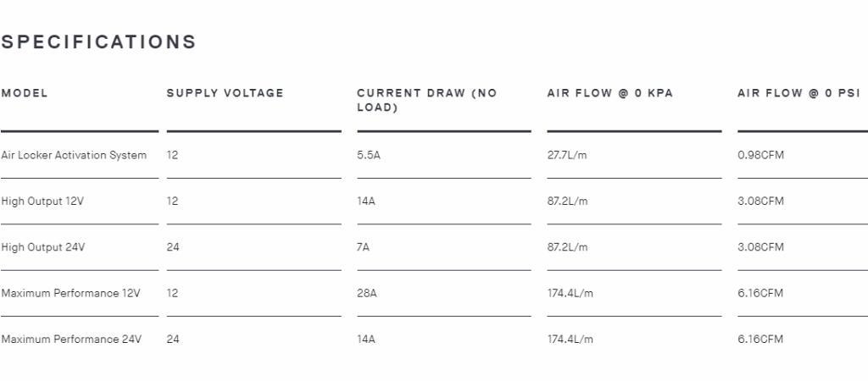Click the SPECIFICATIONS heading
Screen dimensions: 868x381
click(98, 42)
